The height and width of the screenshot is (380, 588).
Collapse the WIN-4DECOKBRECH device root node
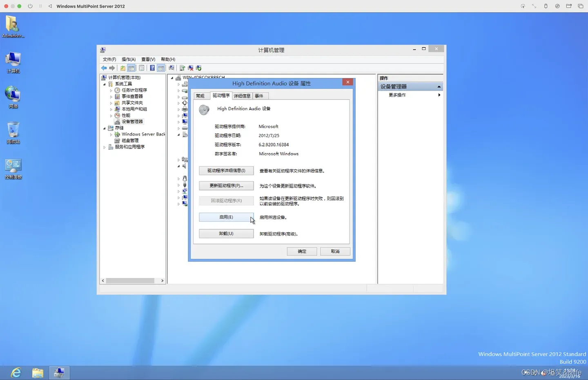tap(172, 78)
